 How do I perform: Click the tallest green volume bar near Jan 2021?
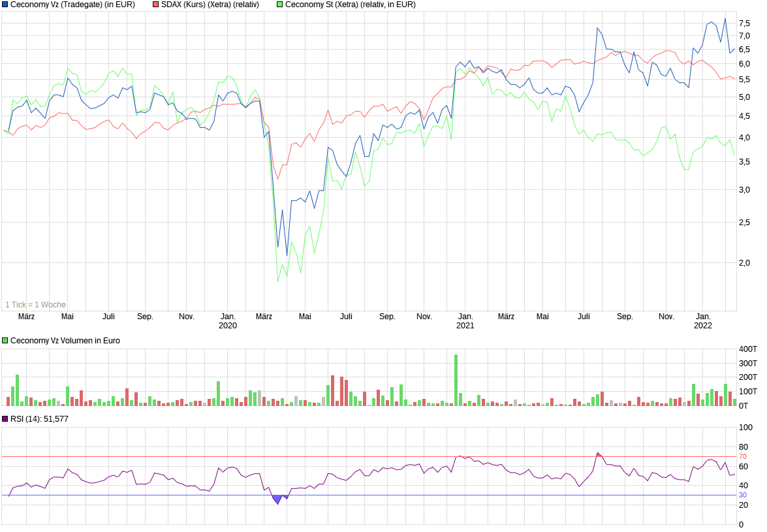coord(455,375)
